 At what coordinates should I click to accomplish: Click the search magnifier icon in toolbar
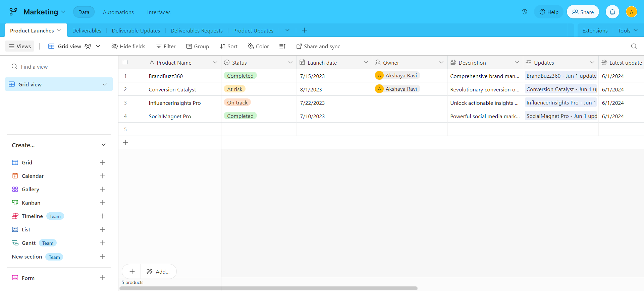pos(634,46)
